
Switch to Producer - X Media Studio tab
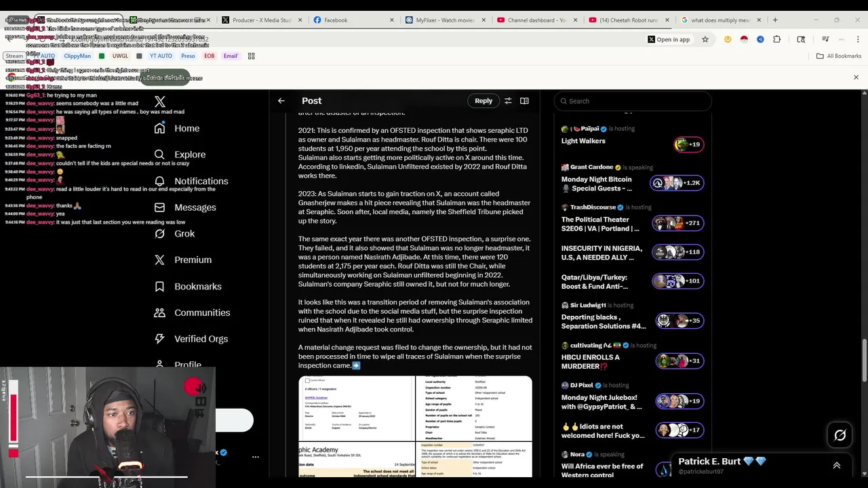[261, 20]
